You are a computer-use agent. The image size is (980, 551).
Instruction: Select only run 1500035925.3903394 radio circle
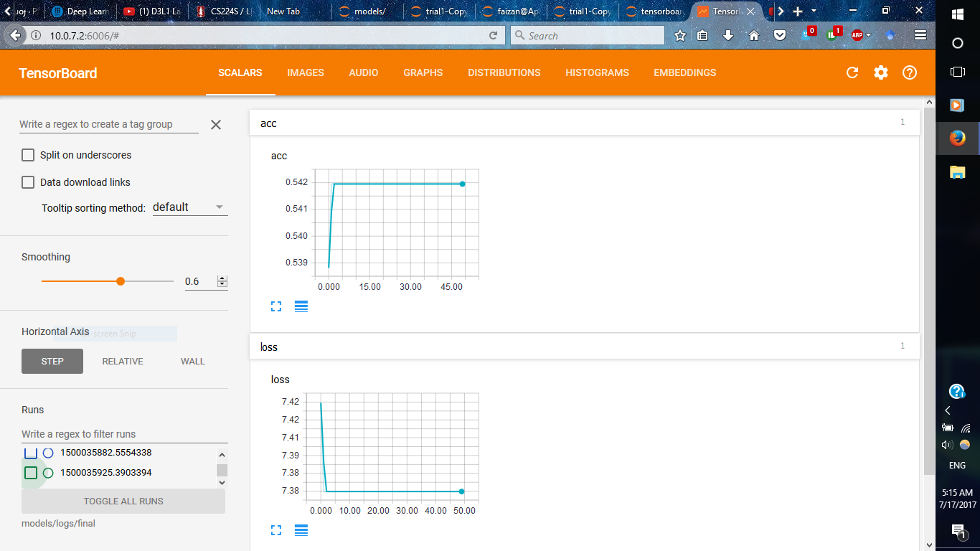[x=48, y=473]
